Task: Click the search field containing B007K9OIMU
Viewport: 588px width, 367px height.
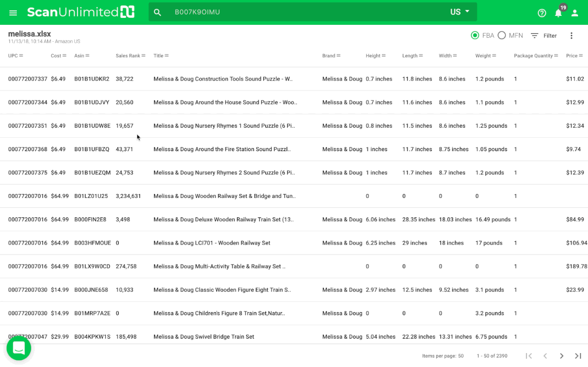Action: [298, 12]
